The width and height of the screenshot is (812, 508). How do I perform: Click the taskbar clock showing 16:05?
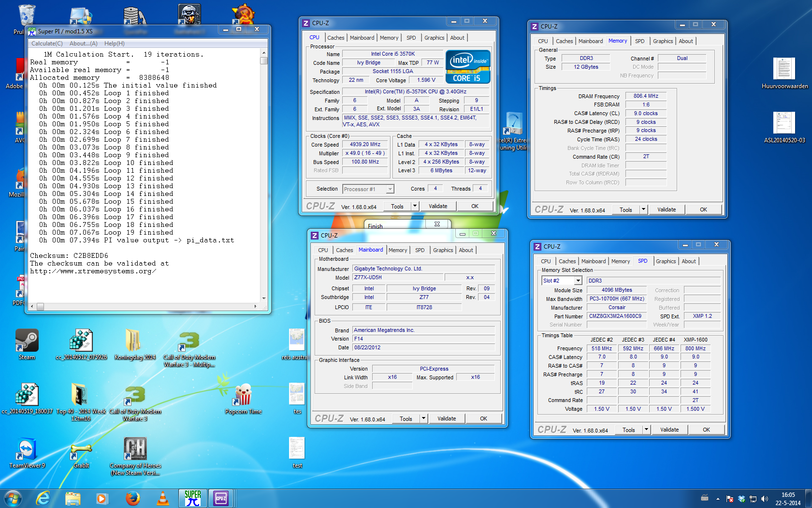[788, 499]
